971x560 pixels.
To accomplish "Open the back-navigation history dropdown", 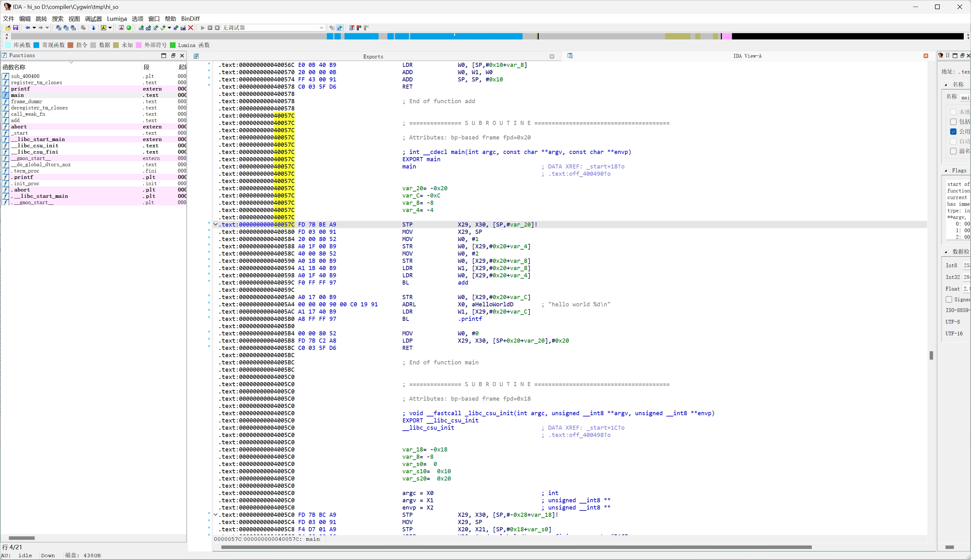I will coord(34,28).
